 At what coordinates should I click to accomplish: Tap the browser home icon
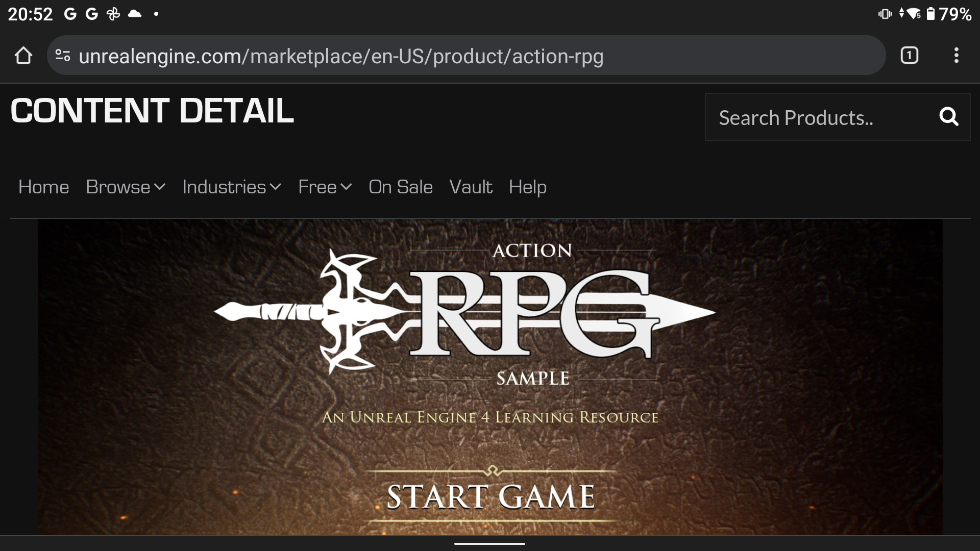pyautogui.click(x=23, y=56)
